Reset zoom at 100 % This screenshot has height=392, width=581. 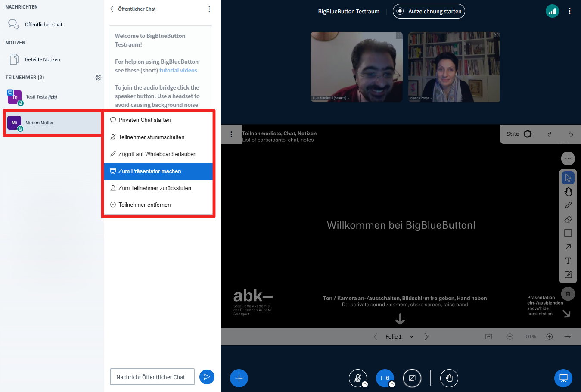(x=530, y=336)
